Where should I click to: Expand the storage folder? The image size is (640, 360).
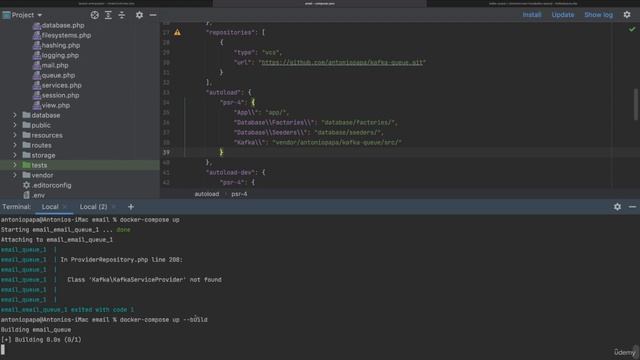point(15,156)
